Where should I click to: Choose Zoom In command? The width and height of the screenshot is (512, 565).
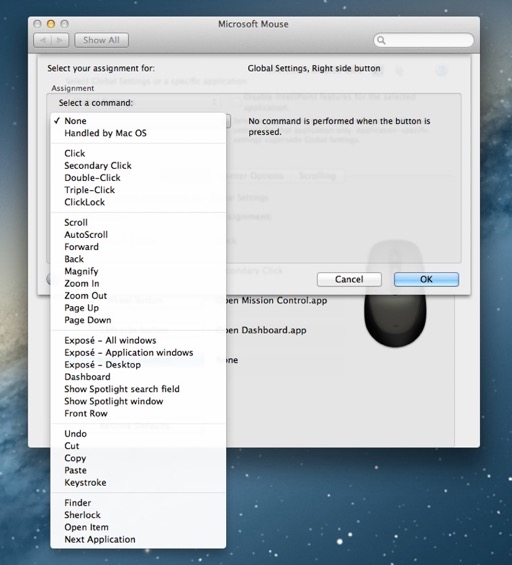click(x=138, y=284)
